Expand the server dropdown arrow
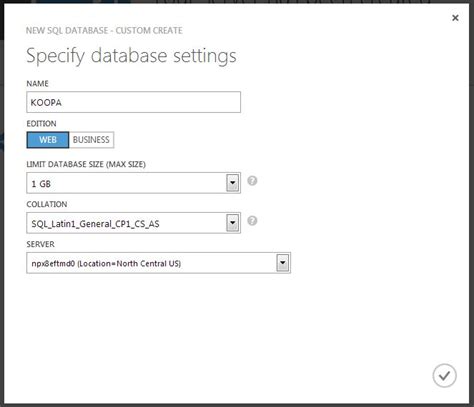 tap(283, 263)
